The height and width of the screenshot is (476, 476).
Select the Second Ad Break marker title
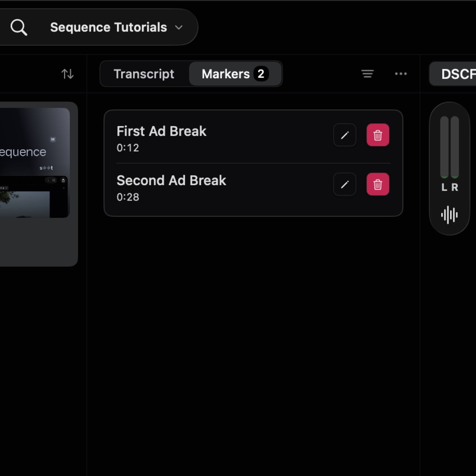pyautogui.click(x=171, y=180)
